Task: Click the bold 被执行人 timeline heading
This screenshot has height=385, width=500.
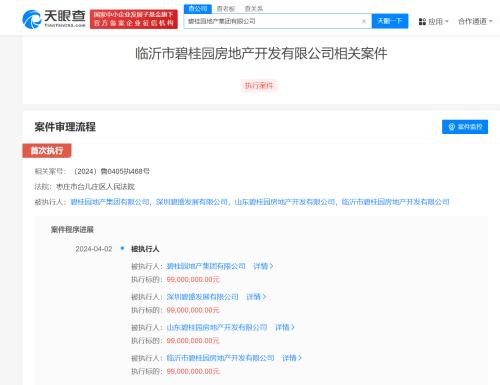Action: (x=145, y=249)
